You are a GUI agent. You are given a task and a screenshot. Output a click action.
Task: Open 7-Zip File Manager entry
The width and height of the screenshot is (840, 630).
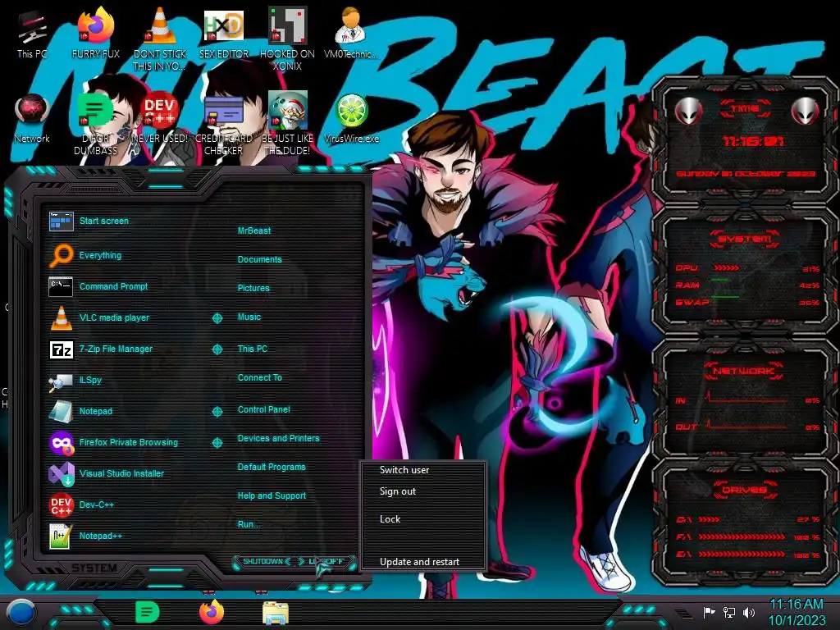pyautogui.click(x=101, y=349)
